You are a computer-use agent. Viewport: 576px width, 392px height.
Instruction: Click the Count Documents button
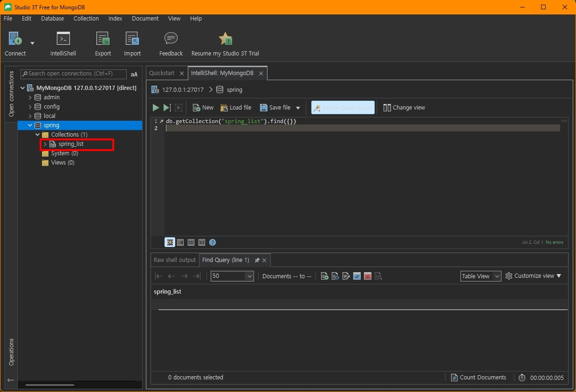(479, 378)
